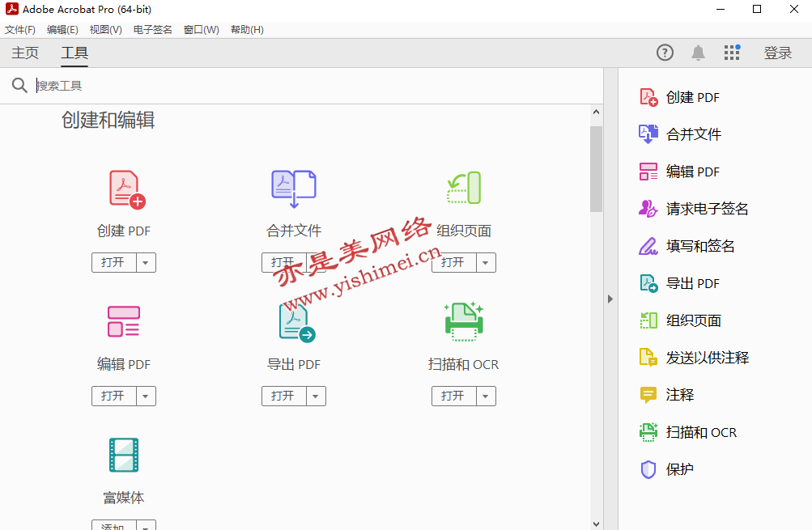Select 扫描和 OCR in the right sidebar
812x530 pixels.
pos(687,432)
